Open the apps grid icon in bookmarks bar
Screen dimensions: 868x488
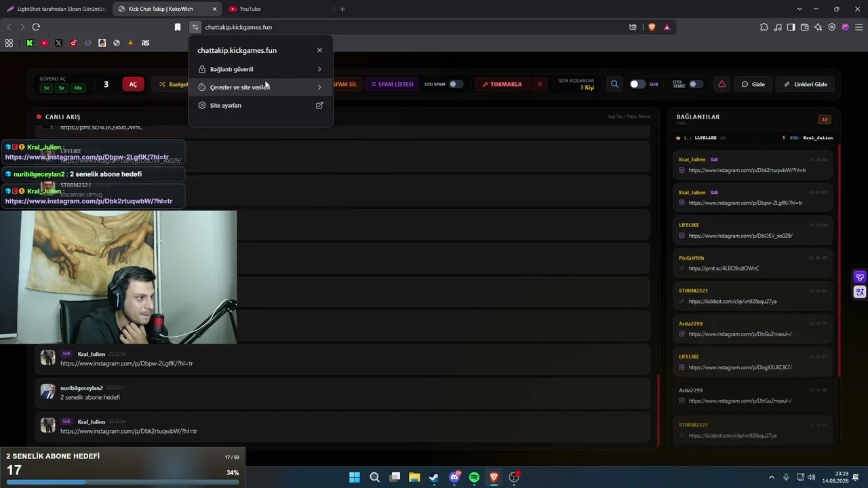click(9, 43)
